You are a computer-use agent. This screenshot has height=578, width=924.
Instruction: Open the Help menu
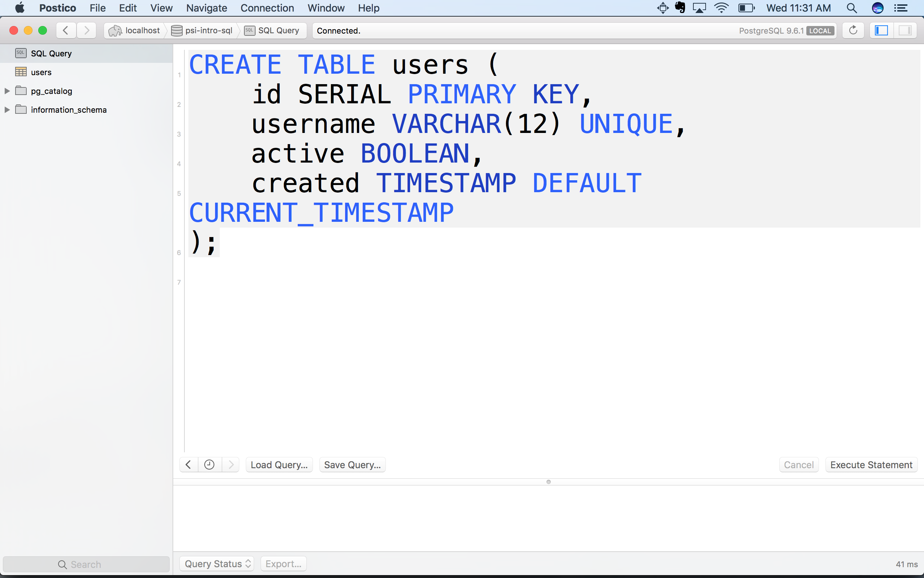(x=369, y=8)
